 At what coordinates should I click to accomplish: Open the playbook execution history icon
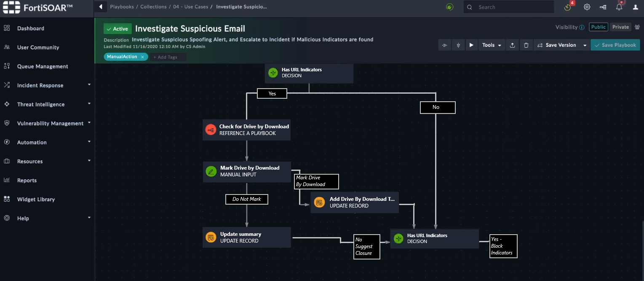[603, 7]
